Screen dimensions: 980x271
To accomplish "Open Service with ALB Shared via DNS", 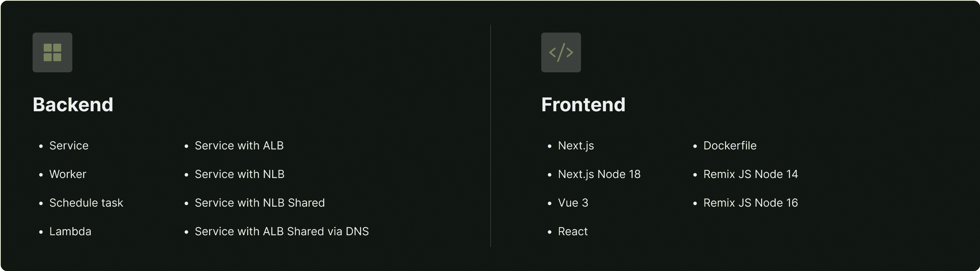I will (281, 231).
